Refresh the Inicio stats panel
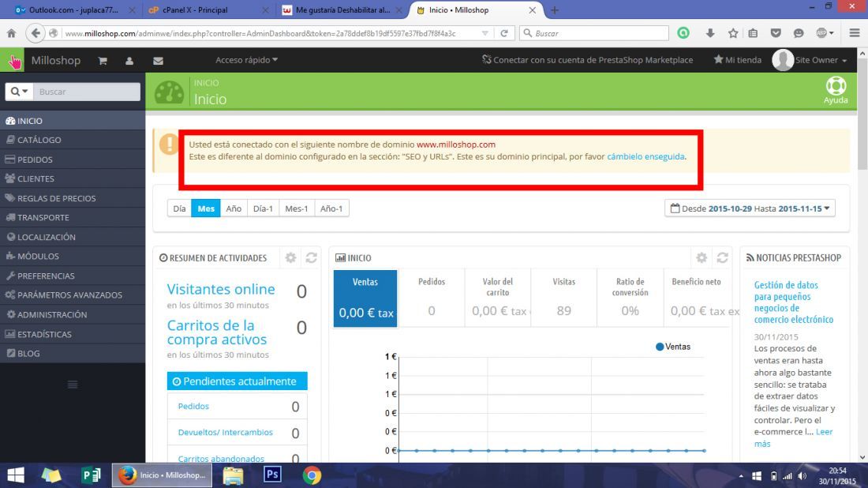 tap(722, 257)
